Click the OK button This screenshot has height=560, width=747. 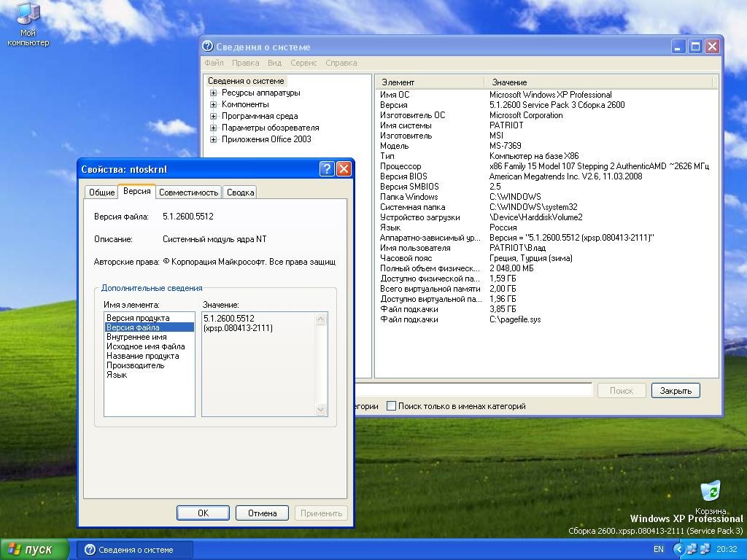[203, 513]
